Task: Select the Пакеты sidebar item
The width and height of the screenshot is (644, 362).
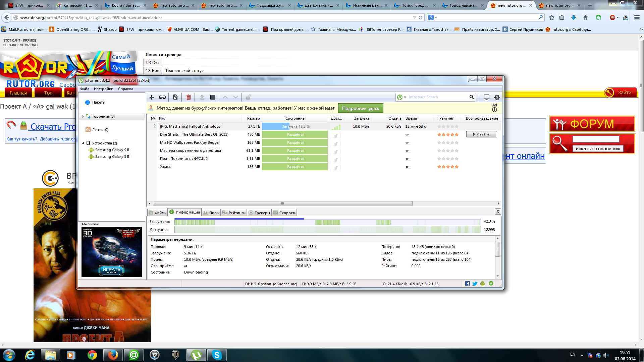Action: point(99,103)
